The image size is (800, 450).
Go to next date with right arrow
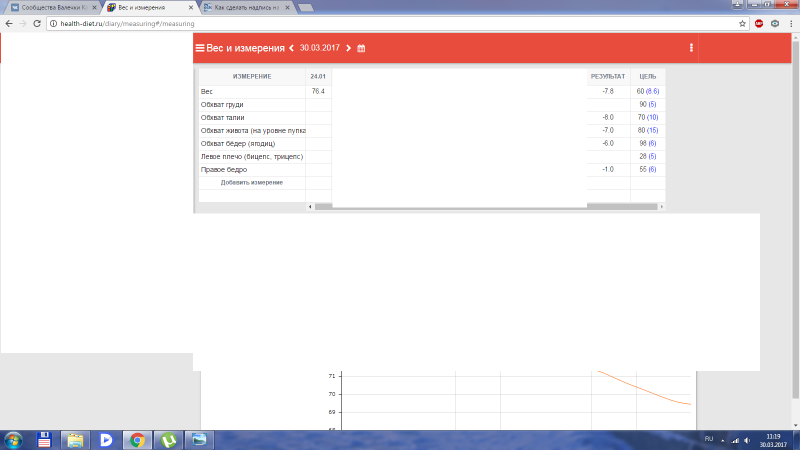[x=348, y=48]
